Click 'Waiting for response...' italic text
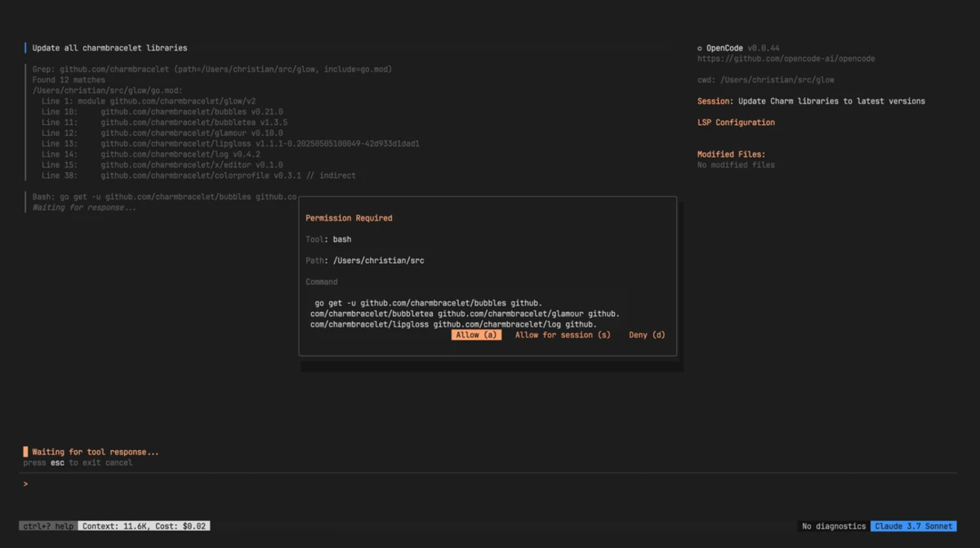 [x=84, y=207]
